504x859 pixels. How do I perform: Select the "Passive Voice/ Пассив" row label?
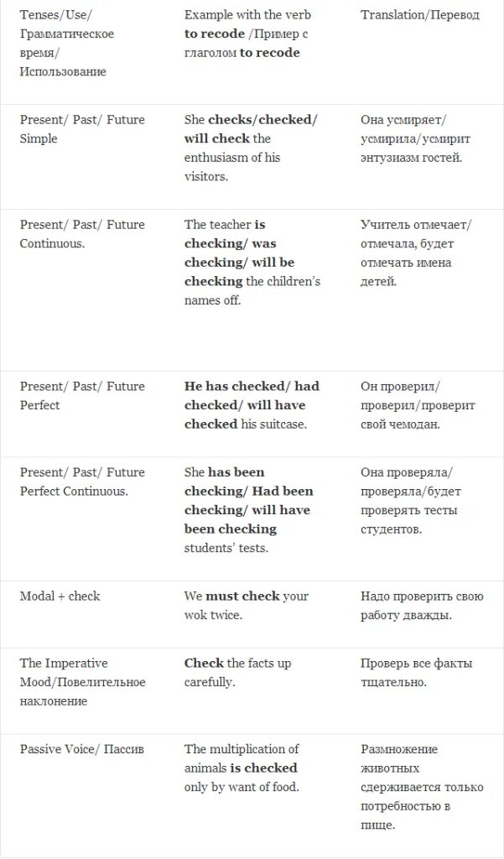pos(81,749)
